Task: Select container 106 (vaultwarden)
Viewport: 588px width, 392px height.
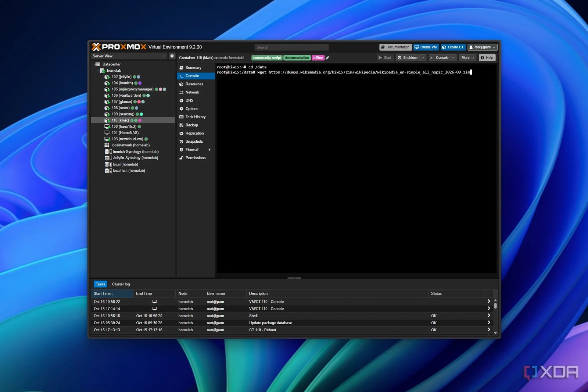Action: [x=126, y=96]
